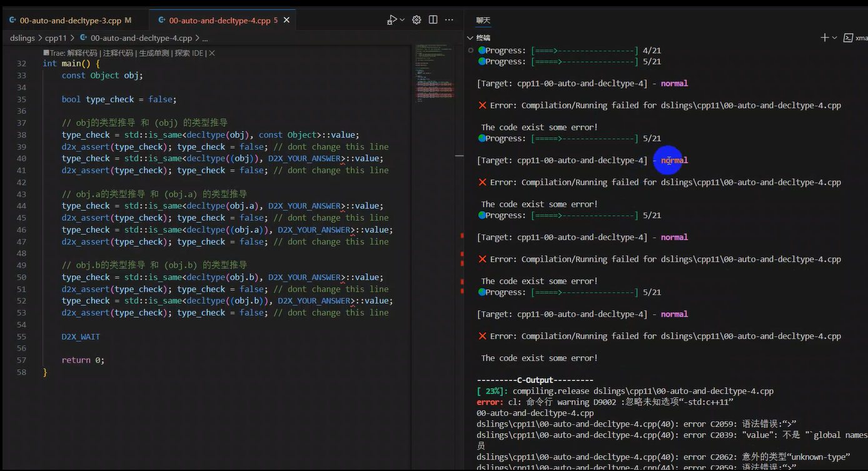The width and height of the screenshot is (868, 471).
Task: Open the new terminal profile dropdown
Action: [834, 38]
